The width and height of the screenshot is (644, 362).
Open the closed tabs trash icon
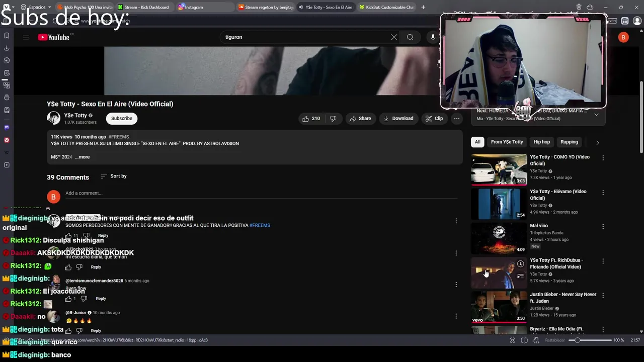(x=579, y=7)
